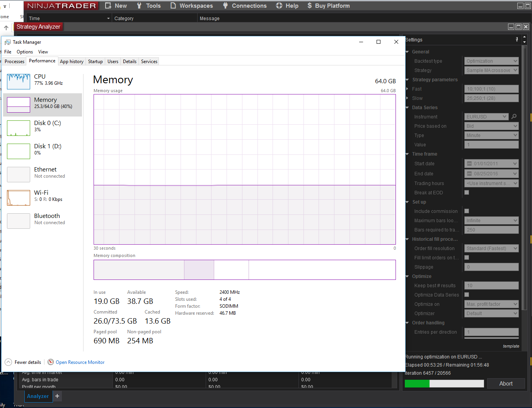Select Ethernet in the performance sidebar
Screen dimensions: 532x408
pyautogui.click(x=43, y=175)
